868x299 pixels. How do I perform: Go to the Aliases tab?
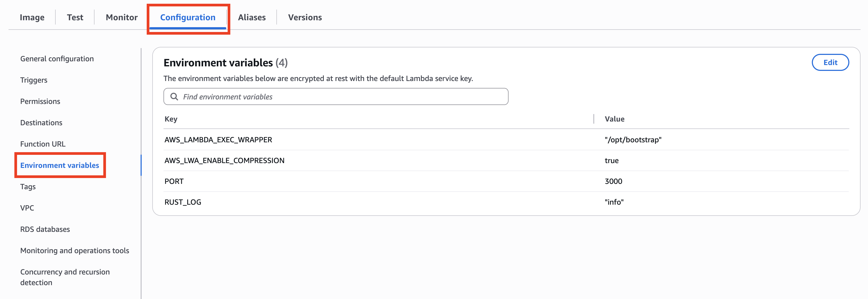click(252, 17)
